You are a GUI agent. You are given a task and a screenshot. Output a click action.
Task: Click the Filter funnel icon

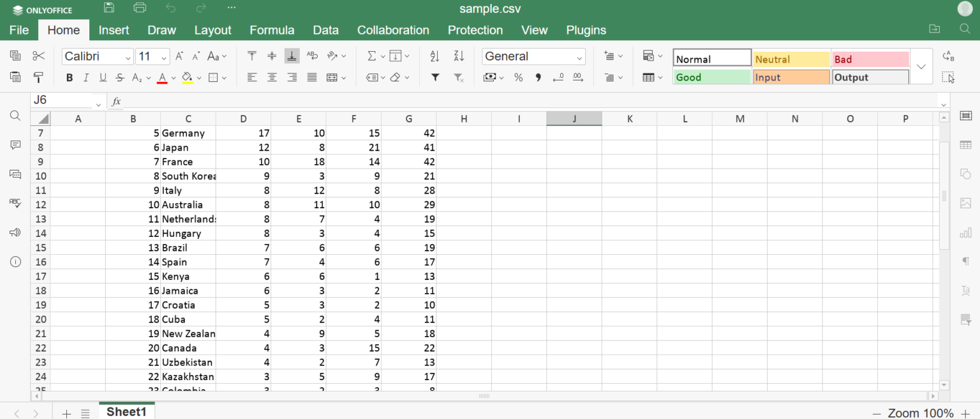[434, 77]
